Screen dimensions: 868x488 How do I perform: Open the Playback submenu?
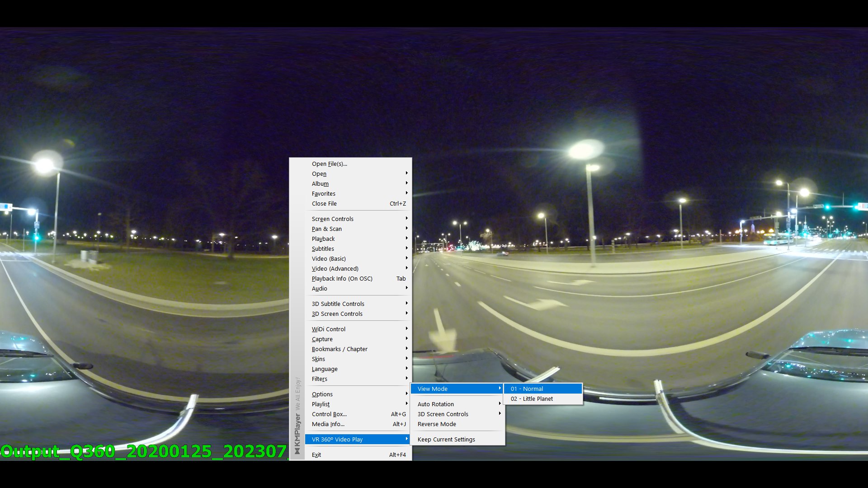[357, 239]
